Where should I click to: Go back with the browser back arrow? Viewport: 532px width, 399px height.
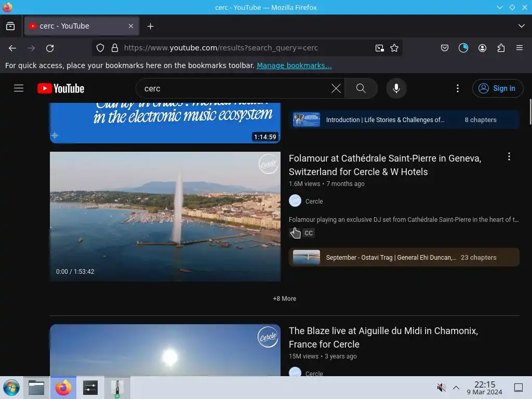(x=12, y=48)
